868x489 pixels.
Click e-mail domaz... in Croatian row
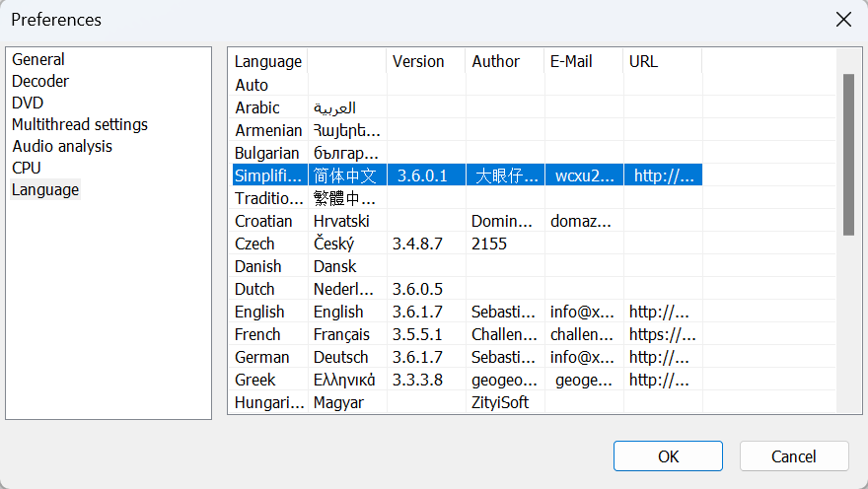[x=581, y=221]
